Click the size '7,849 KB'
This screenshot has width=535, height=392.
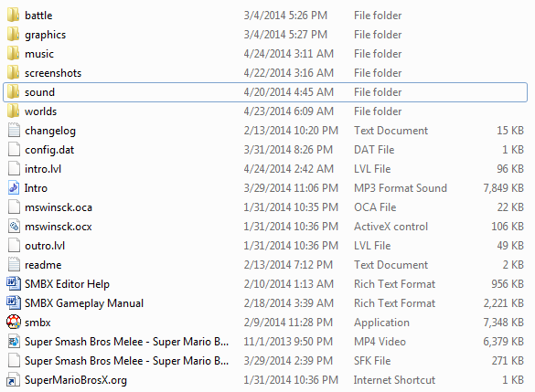point(503,188)
